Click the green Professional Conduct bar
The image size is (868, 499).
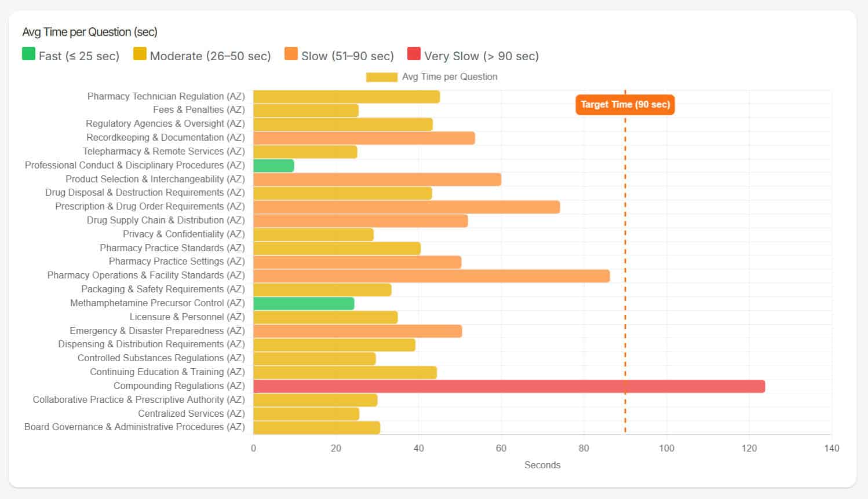(273, 166)
